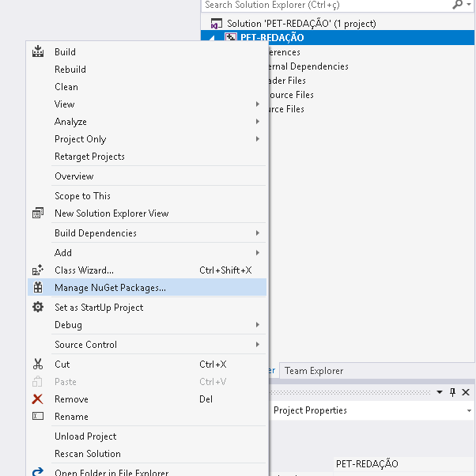The height and width of the screenshot is (476, 476).
Task: Click the scissors Cut icon
Action: (x=37, y=365)
